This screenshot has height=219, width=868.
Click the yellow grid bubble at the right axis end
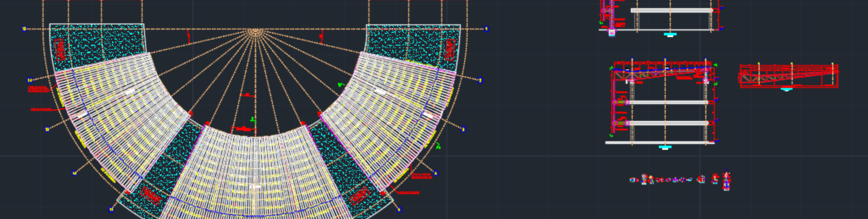pyautogui.click(x=486, y=29)
